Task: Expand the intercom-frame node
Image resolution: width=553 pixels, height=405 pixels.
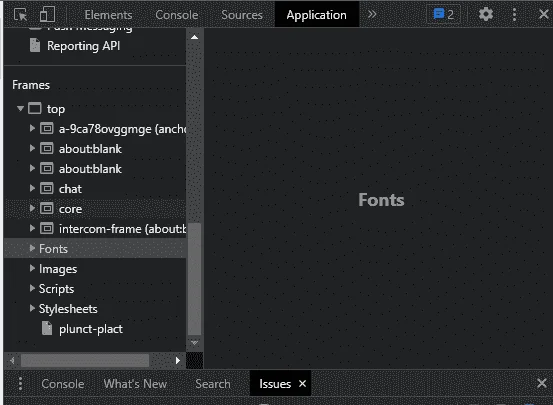Action: click(x=32, y=228)
